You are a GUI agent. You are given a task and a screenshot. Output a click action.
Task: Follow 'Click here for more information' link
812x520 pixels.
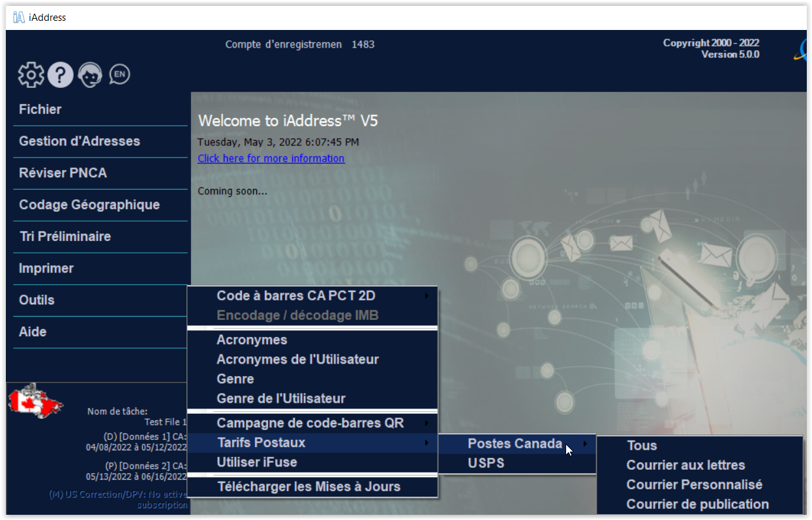[271, 158]
